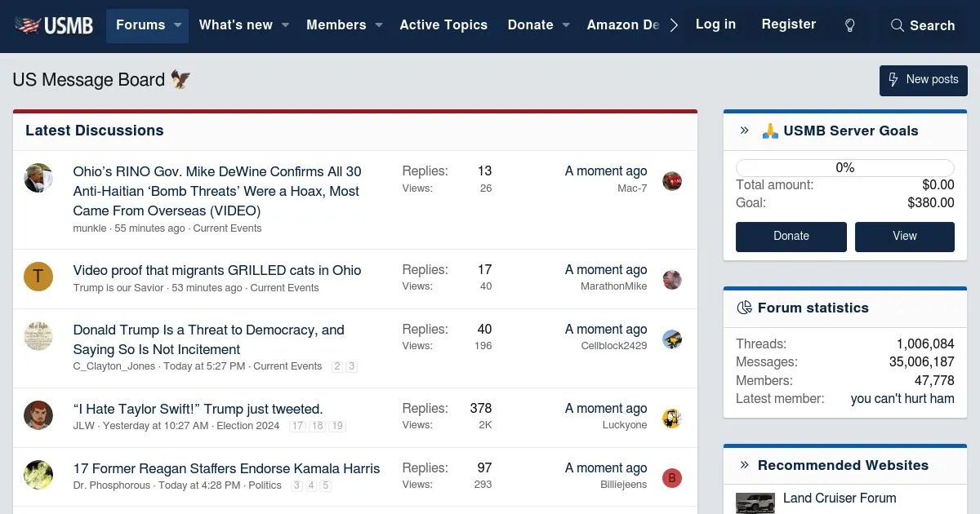
Task: Open the Members dropdown arrow
Action: [x=379, y=25]
